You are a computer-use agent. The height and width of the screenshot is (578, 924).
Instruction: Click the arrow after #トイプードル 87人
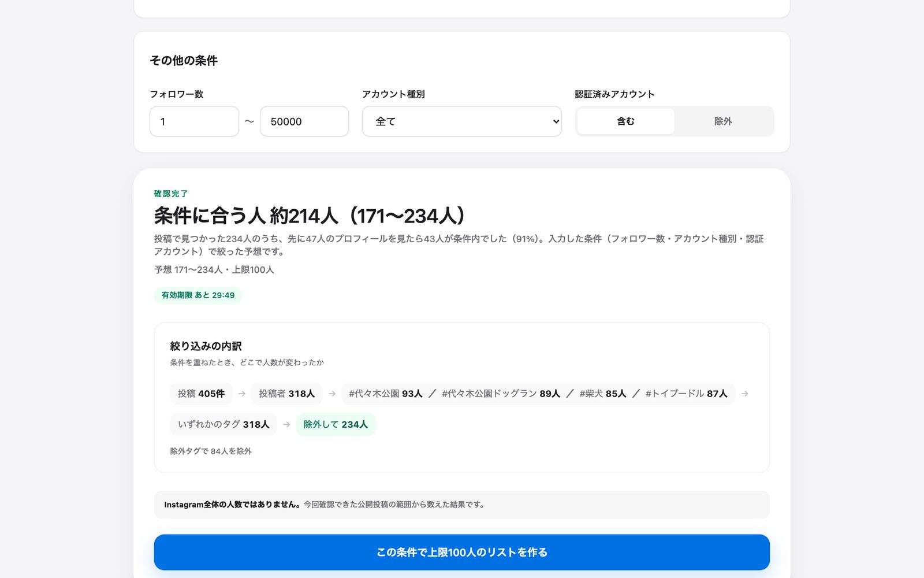coord(745,394)
